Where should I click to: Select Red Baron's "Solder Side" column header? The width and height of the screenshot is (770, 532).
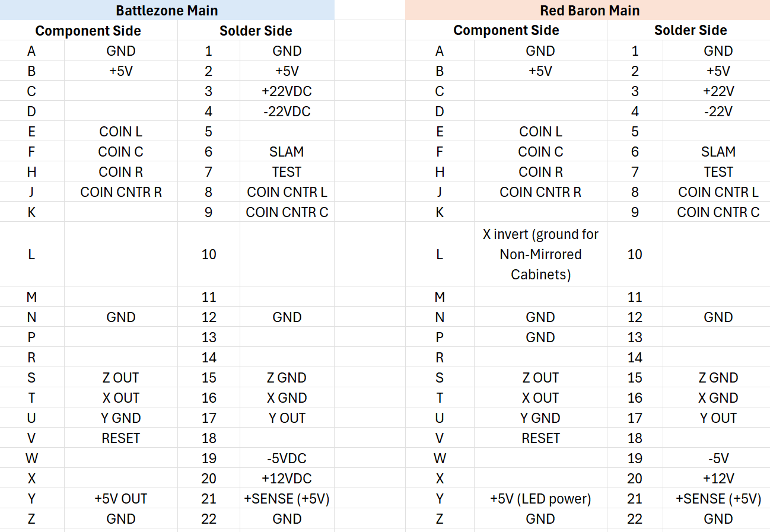click(x=690, y=31)
